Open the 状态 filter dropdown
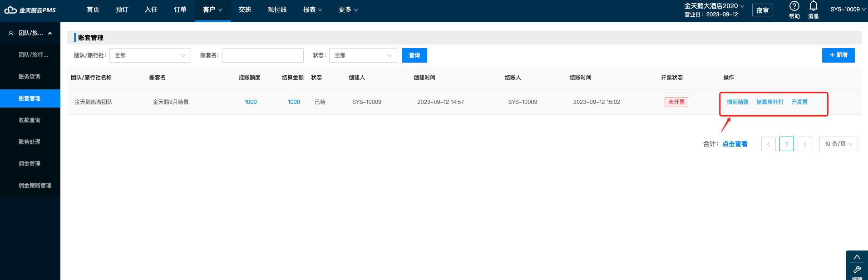Image resolution: width=868 pixels, height=280 pixels. pyautogui.click(x=363, y=55)
